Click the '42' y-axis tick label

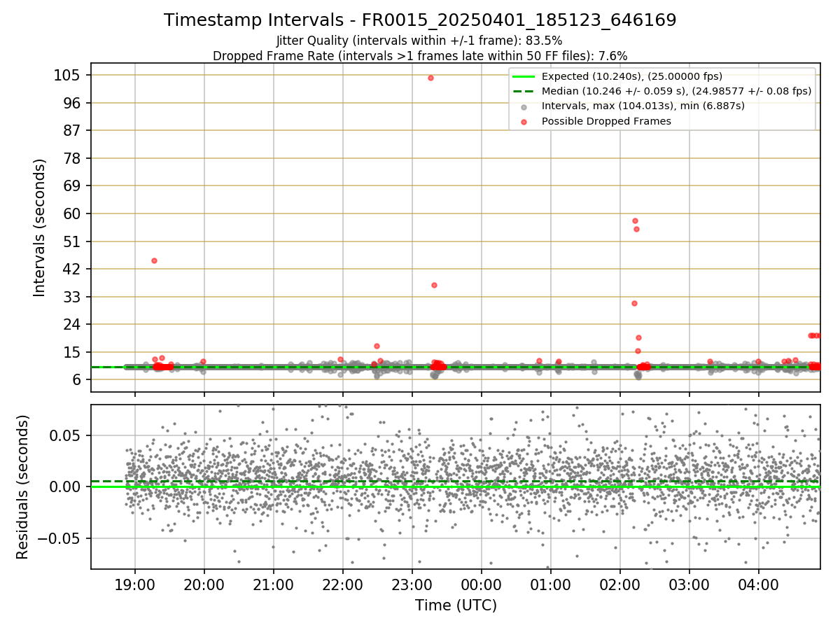71,269
